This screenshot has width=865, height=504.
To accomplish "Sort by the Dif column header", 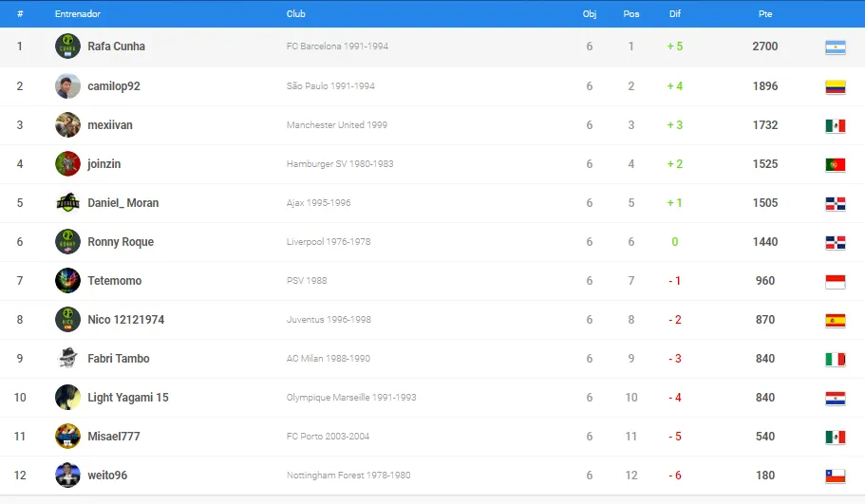I will [675, 14].
